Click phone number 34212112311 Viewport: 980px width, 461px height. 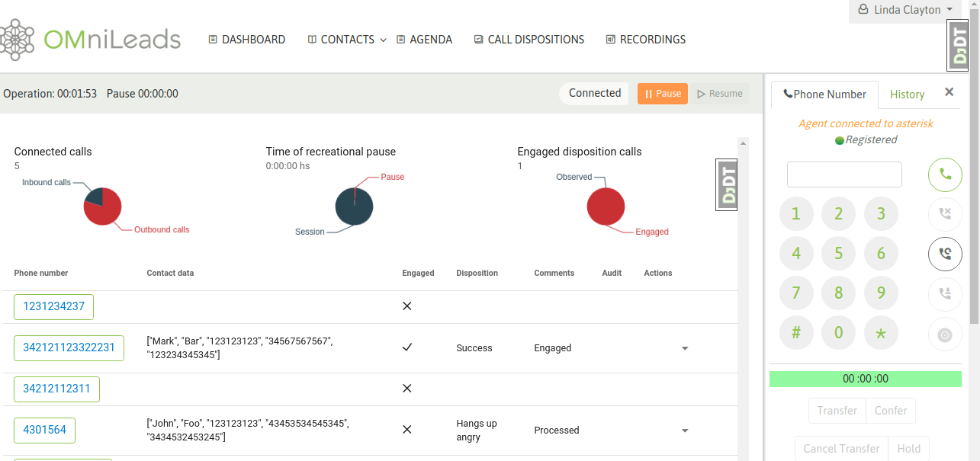pyautogui.click(x=56, y=389)
